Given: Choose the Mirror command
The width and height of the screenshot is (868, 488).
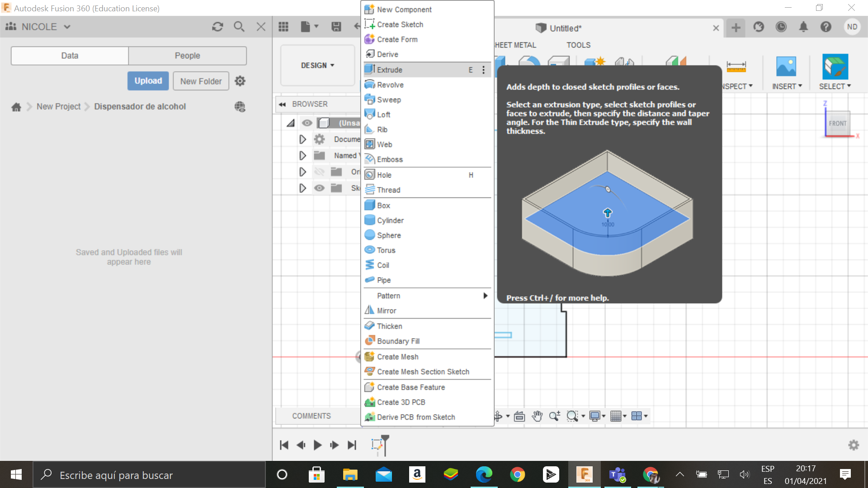Looking at the screenshot, I should pyautogui.click(x=427, y=311).
